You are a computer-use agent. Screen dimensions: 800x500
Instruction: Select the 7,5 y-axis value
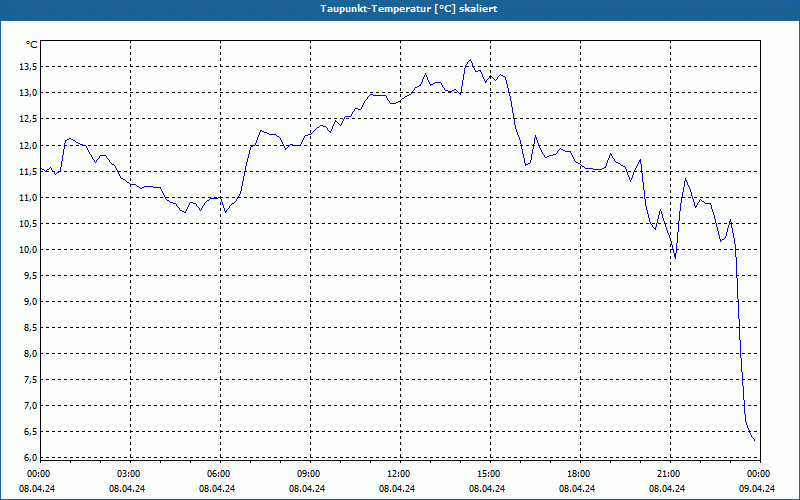click(x=31, y=380)
